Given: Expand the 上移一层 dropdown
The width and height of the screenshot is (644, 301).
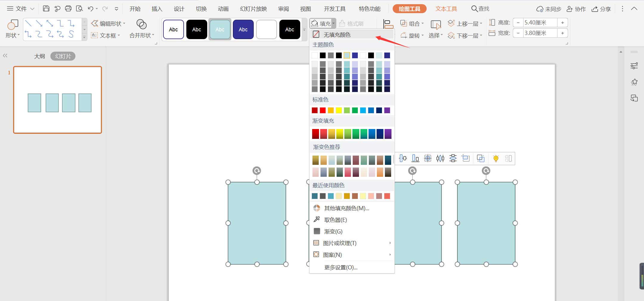Looking at the screenshot, I should coord(465,23).
